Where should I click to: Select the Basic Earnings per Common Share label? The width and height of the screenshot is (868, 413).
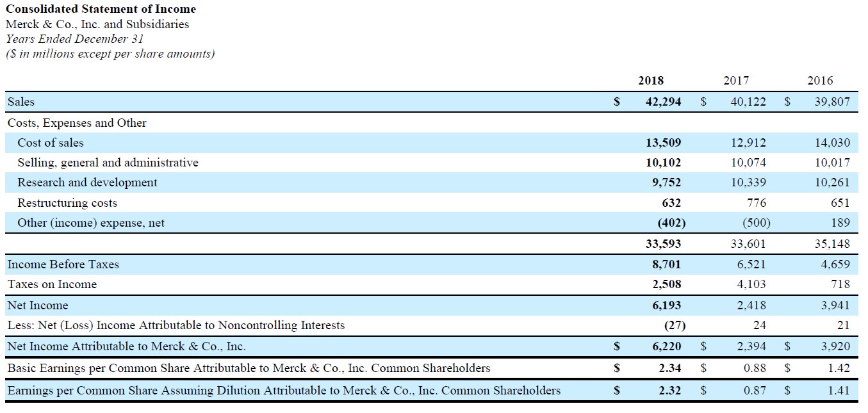[x=249, y=368]
